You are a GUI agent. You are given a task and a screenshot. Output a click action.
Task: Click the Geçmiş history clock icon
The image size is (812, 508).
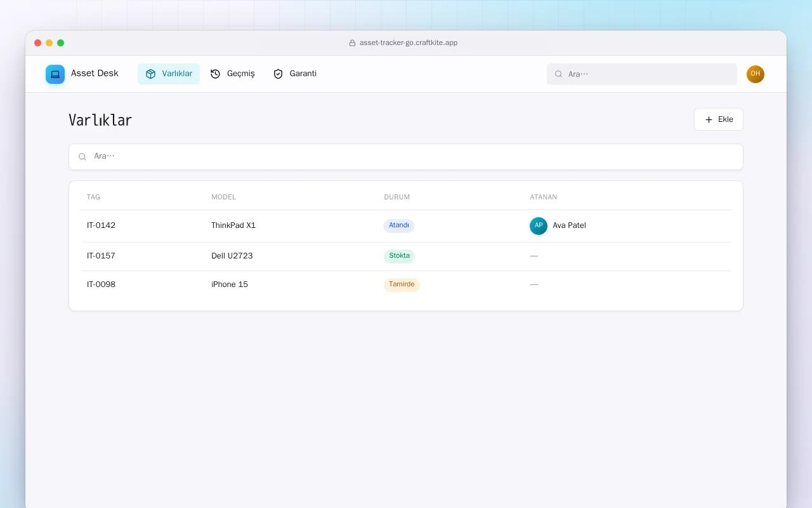coord(216,74)
